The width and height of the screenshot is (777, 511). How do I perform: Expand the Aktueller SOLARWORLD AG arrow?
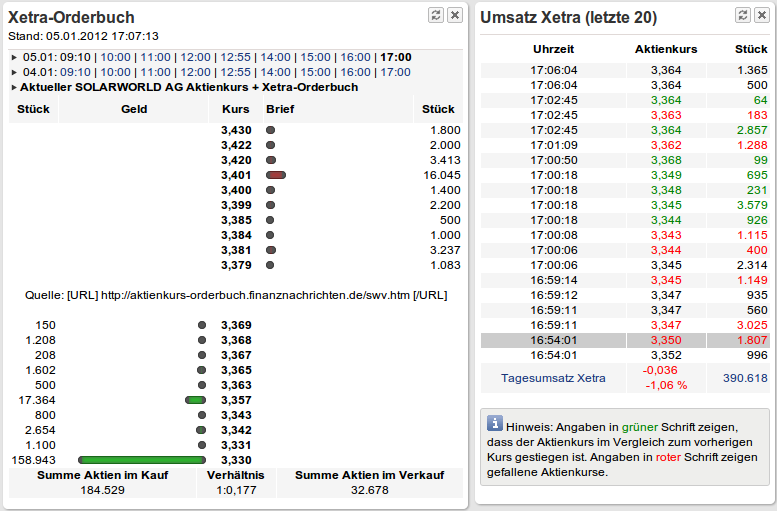(14, 87)
